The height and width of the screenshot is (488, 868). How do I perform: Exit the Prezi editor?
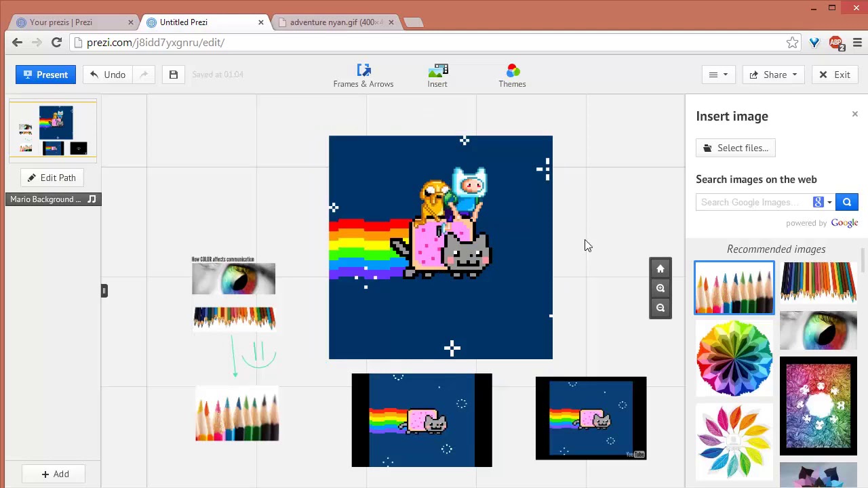(x=835, y=75)
